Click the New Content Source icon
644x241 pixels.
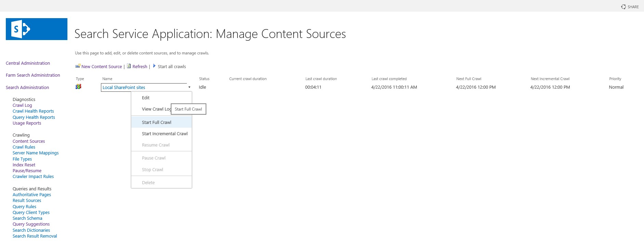click(x=78, y=66)
